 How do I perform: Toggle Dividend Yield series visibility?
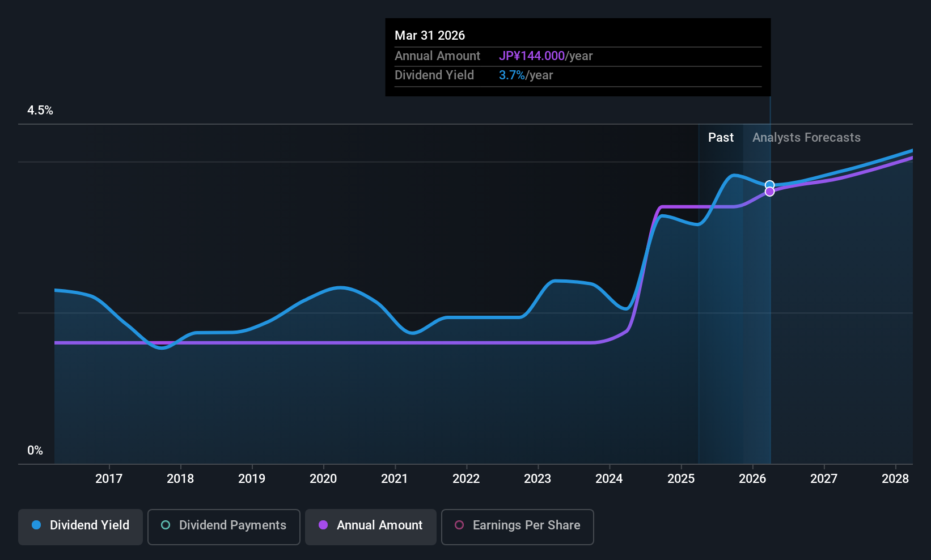coord(80,526)
